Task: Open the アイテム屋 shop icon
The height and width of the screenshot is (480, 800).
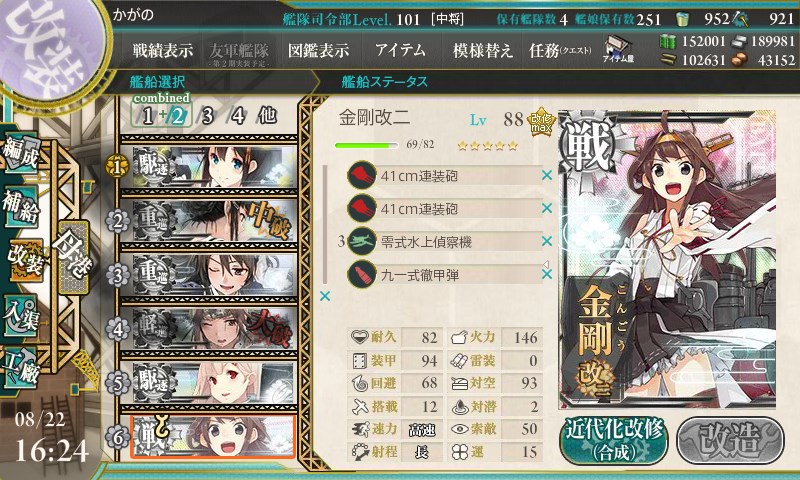Action: (618, 49)
